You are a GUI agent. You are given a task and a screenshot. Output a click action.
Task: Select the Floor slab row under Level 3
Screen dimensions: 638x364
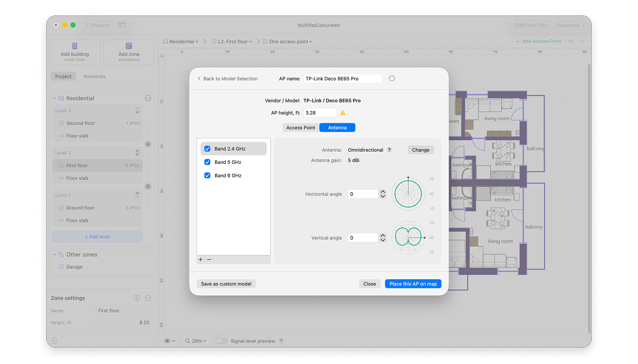tap(98, 136)
